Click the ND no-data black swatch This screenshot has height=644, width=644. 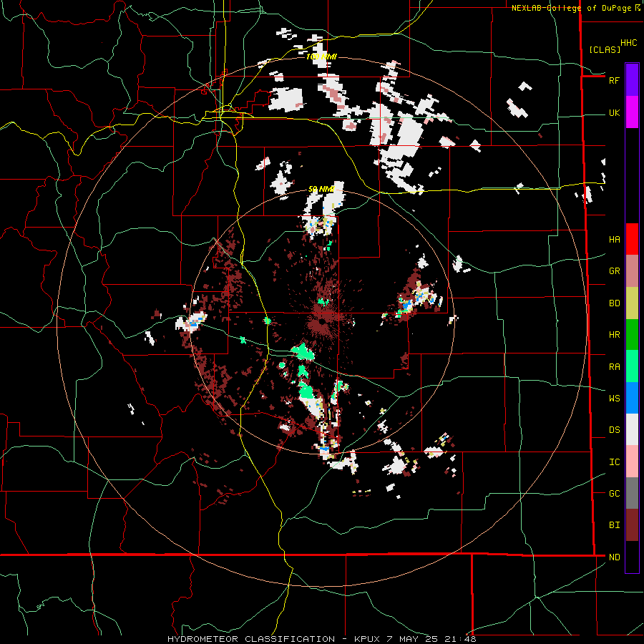click(632, 557)
